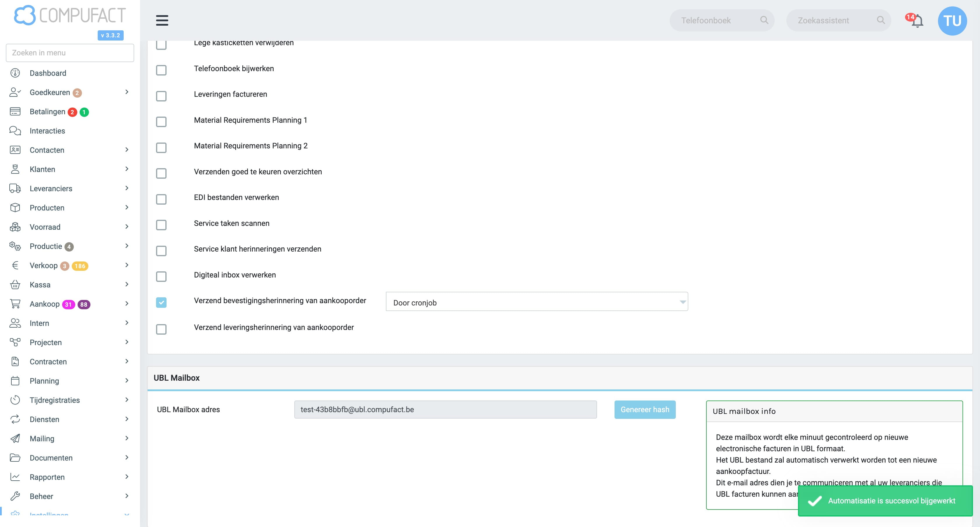Click the Aankoop shopping cart icon
The width and height of the screenshot is (980, 527).
15,304
